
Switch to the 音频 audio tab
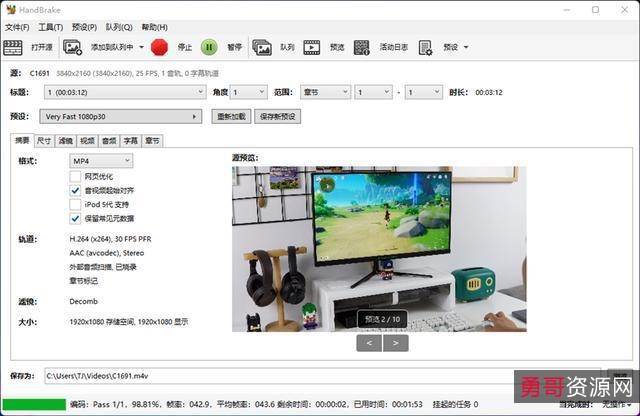(x=109, y=141)
